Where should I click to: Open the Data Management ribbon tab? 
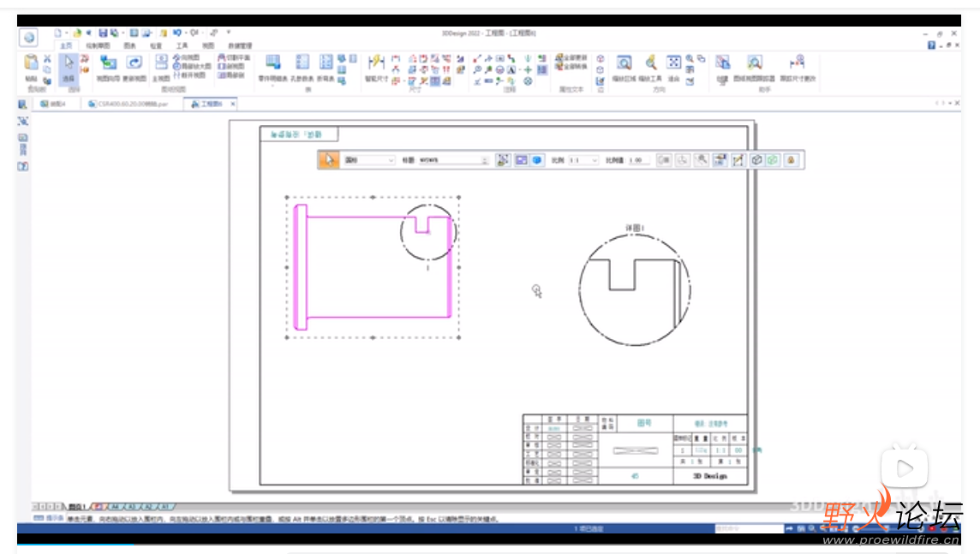(x=240, y=45)
